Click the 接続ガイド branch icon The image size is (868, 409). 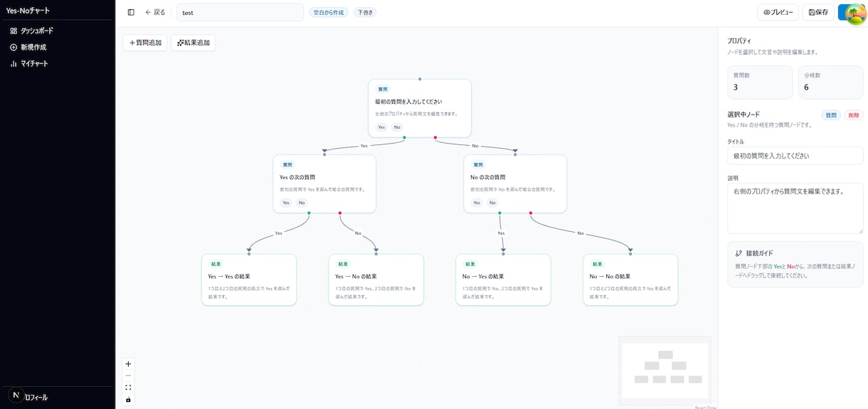point(739,253)
